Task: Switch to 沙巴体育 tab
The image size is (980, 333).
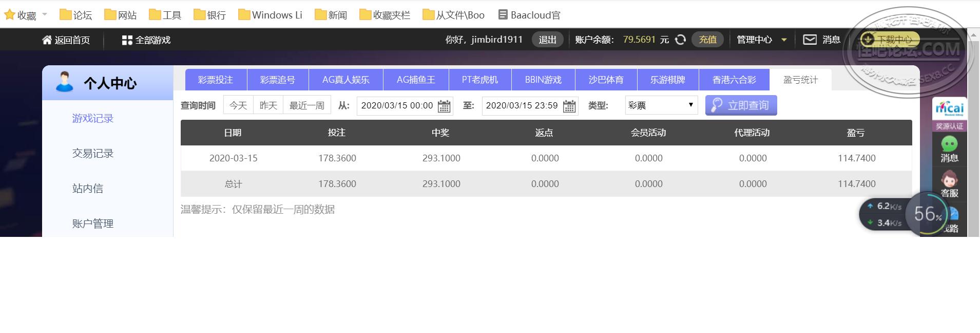Action: [x=606, y=80]
